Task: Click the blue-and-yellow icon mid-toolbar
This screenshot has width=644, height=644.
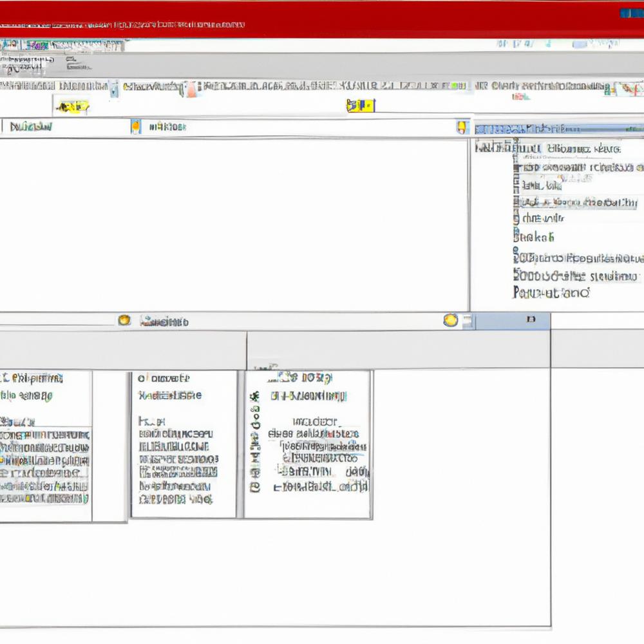Action: pyautogui.click(x=359, y=107)
